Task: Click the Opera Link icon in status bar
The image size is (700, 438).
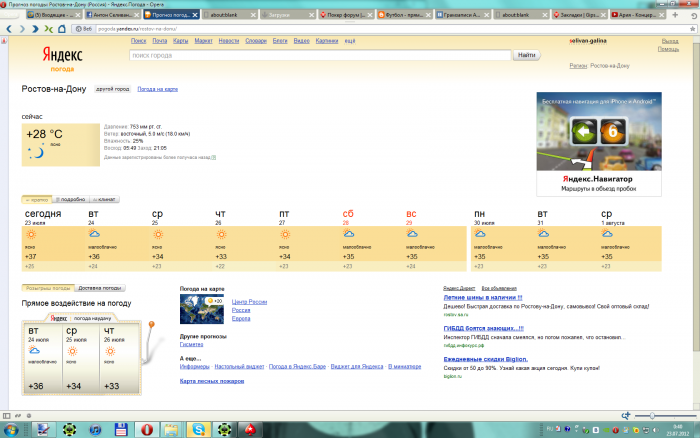Action: click(18, 416)
